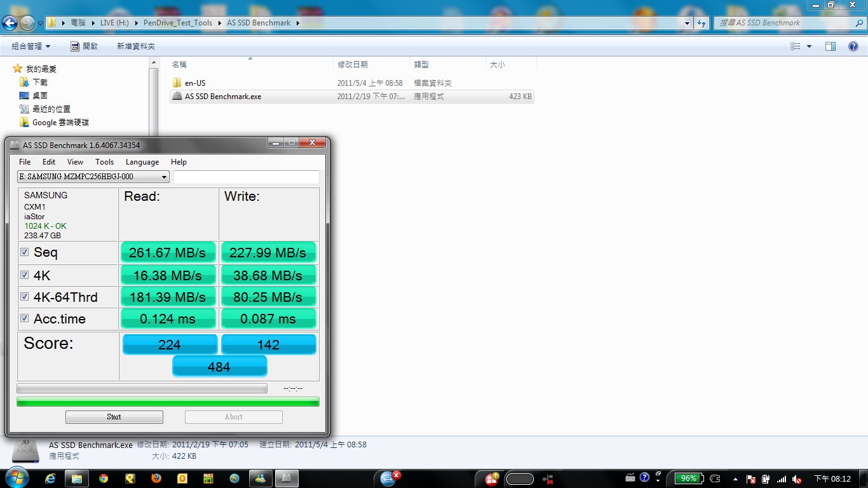Click the shield alert icon in the taskbar
The height and width of the screenshot is (488, 868).
click(x=492, y=478)
